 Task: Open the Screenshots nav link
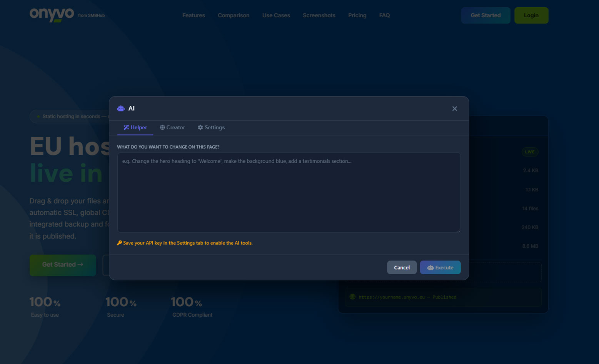click(319, 15)
